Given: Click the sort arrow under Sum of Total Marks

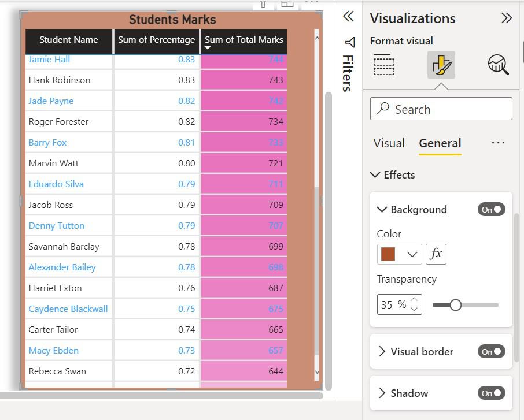Looking at the screenshot, I should (x=208, y=49).
